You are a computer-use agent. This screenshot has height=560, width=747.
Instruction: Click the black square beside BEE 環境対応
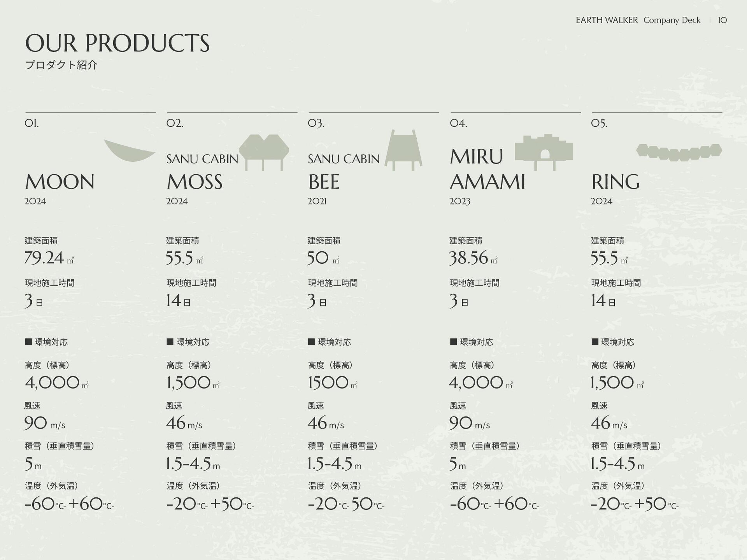[311, 342]
